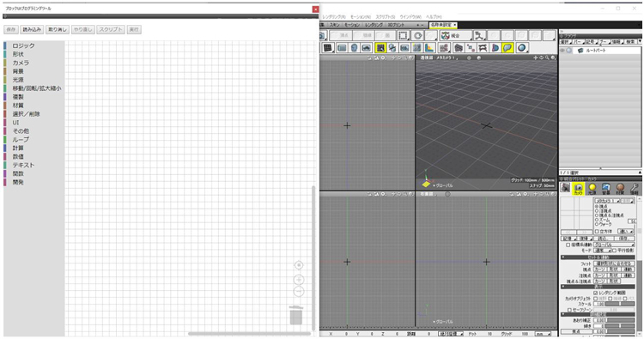Image resolution: width=644 pixels, height=339 pixels.
Task: Click the 読み込み button
Action: click(32, 29)
